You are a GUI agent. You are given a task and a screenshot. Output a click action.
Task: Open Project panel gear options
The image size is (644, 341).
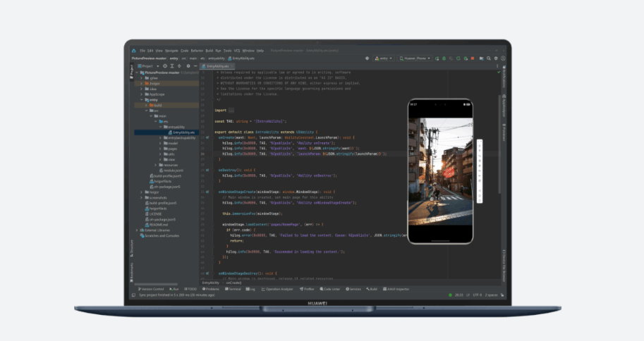(x=188, y=66)
